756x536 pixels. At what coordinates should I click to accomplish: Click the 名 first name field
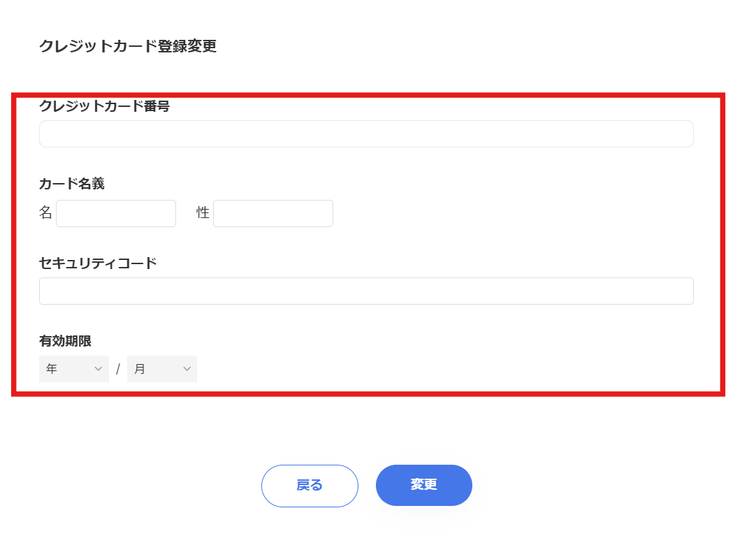(116, 213)
